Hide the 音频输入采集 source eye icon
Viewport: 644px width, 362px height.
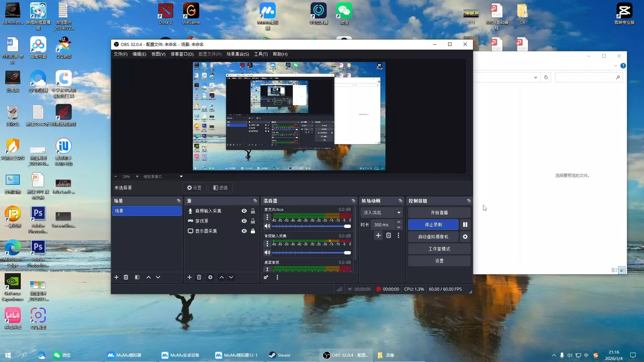[244, 211]
